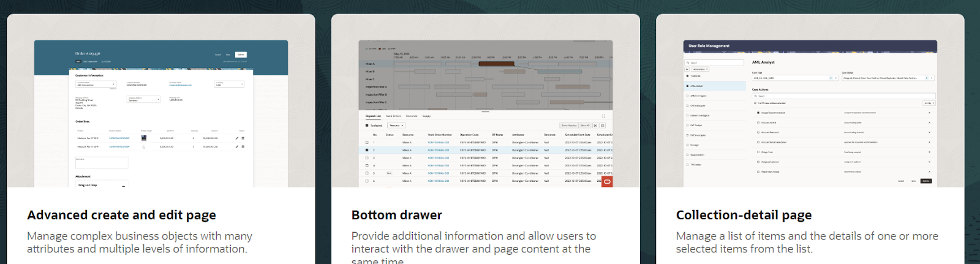Open the Sort By dropdown

(x=929, y=103)
